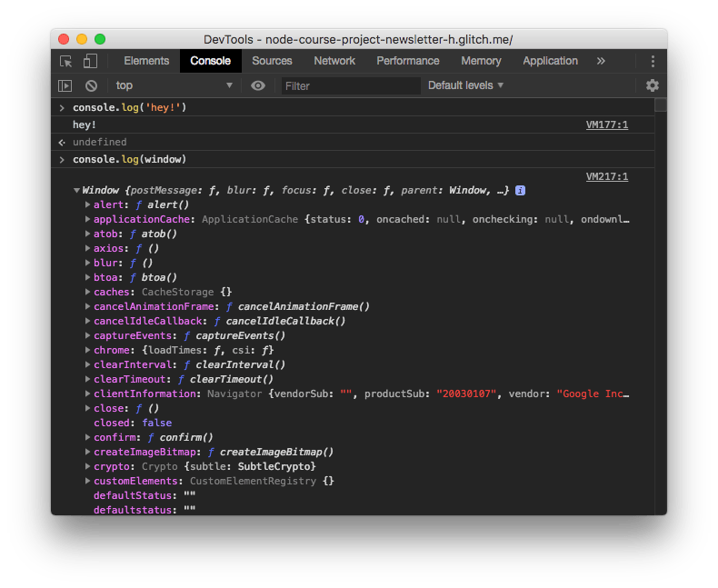The width and height of the screenshot is (718, 588).
Task: Collapse the Window object tree
Action: click(x=76, y=191)
